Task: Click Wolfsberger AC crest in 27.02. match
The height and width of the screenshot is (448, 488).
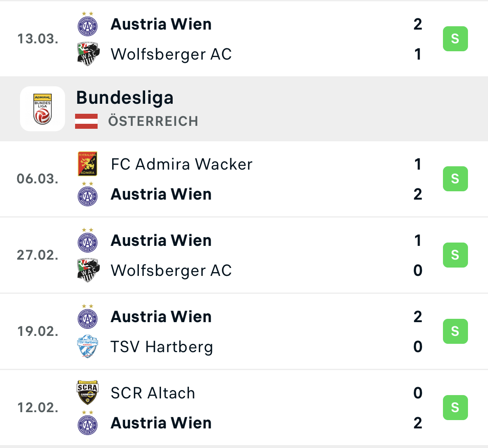Action: 88,270
